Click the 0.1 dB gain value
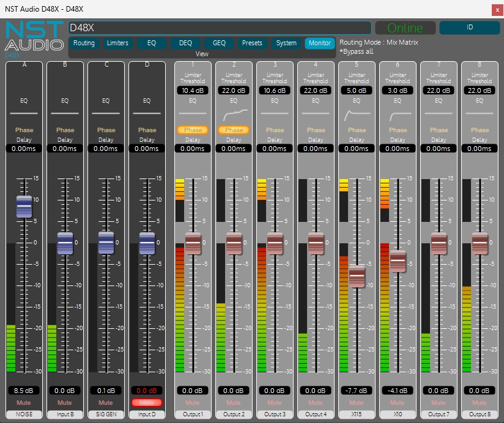Screen dimensions: 504x423 pyautogui.click(x=106, y=391)
